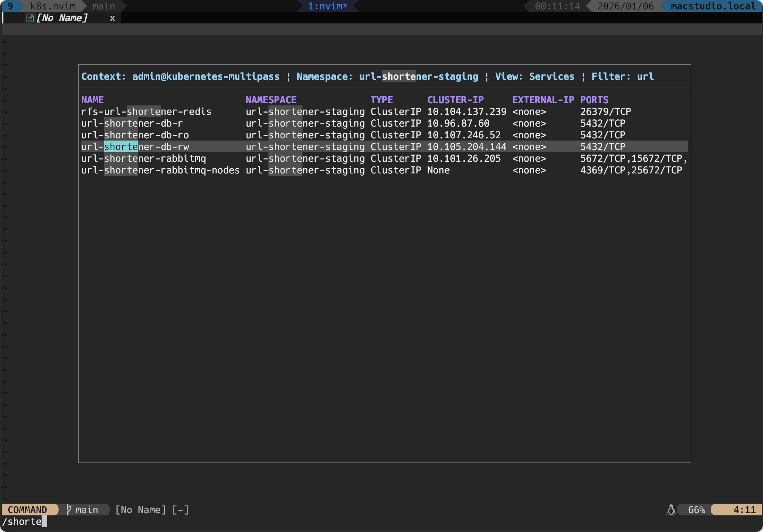This screenshot has height=532, width=763.
Task: Click the Namespace url-shortener-staging in header
Action: (419, 76)
